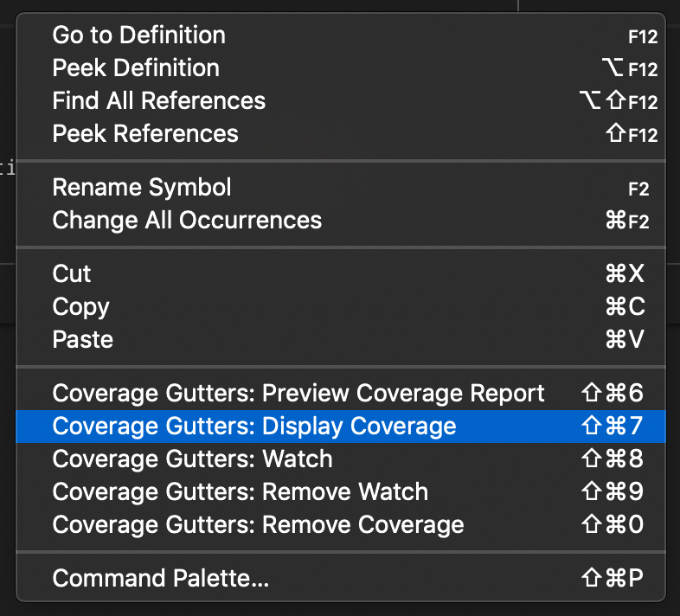Start Coverage Gutters: Watch
The width and height of the screenshot is (680, 616).
click(x=192, y=459)
